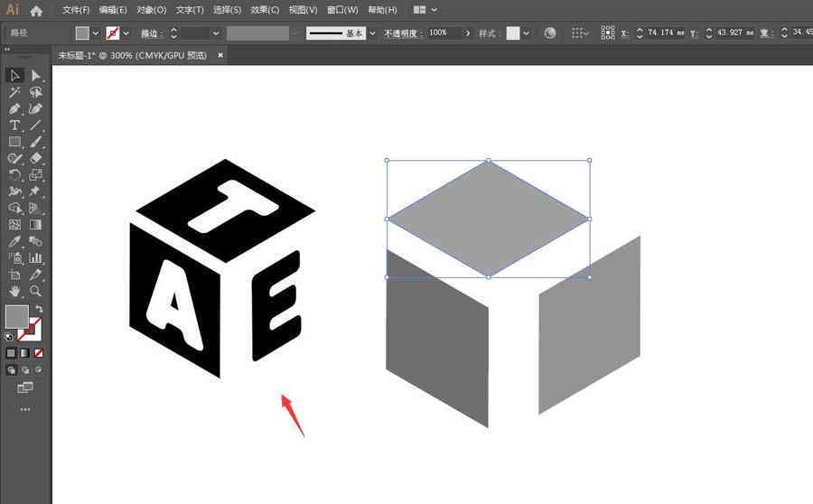Open Edit Toolbar three-dots menu
This screenshot has height=504, width=813.
tap(25, 410)
